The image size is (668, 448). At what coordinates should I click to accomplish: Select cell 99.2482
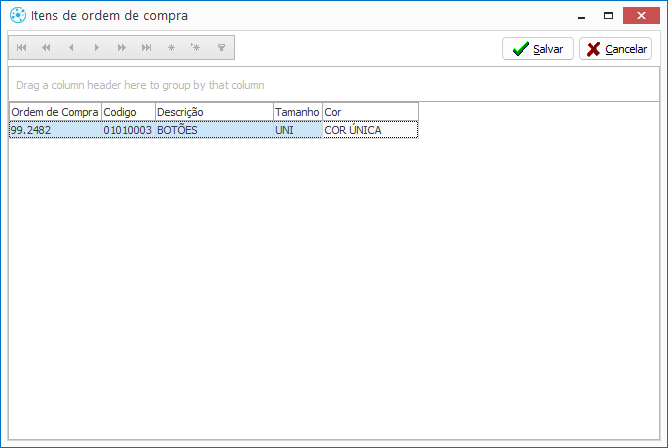point(55,130)
